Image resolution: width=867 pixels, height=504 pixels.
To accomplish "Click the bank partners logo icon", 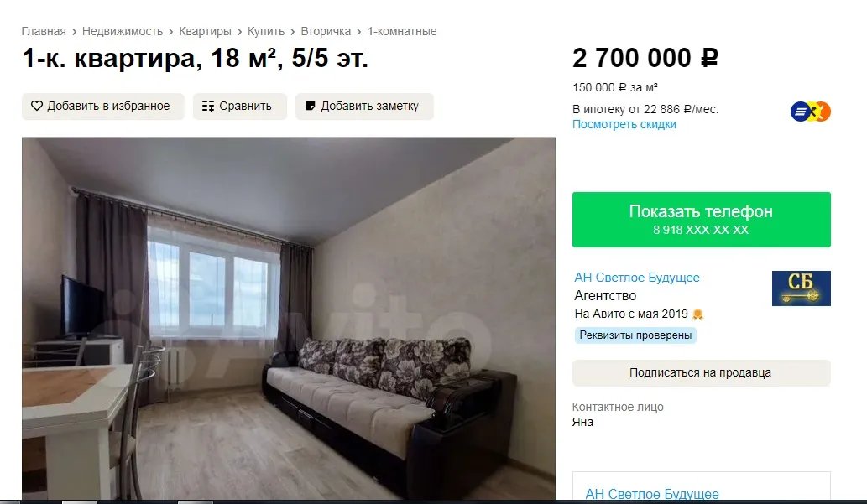I will tap(810, 112).
